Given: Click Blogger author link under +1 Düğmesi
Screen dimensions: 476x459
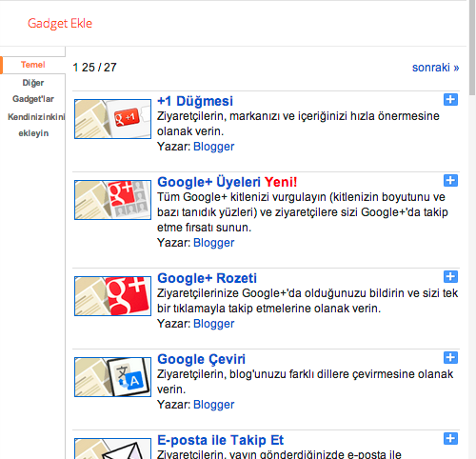Looking at the screenshot, I should (213, 147).
